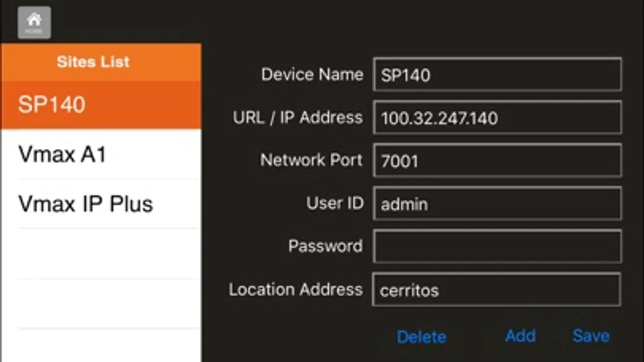Click the User ID label
The image size is (644, 362).
coord(335,203)
